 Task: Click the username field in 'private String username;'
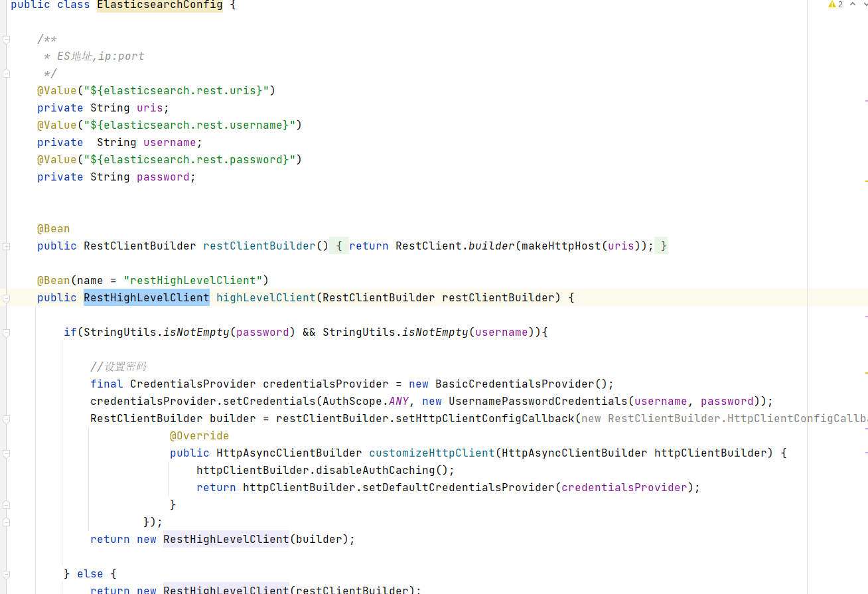(x=170, y=143)
